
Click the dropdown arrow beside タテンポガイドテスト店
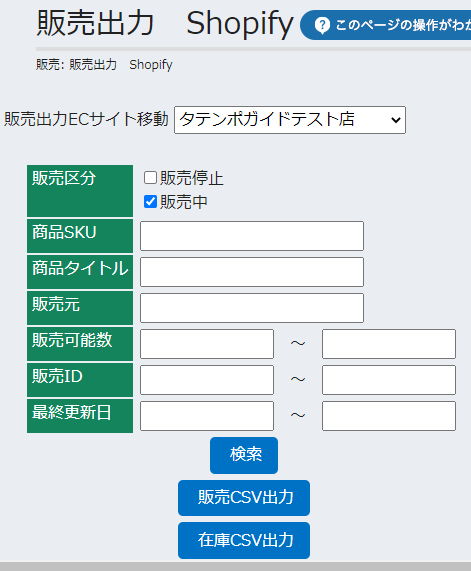coord(396,120)
